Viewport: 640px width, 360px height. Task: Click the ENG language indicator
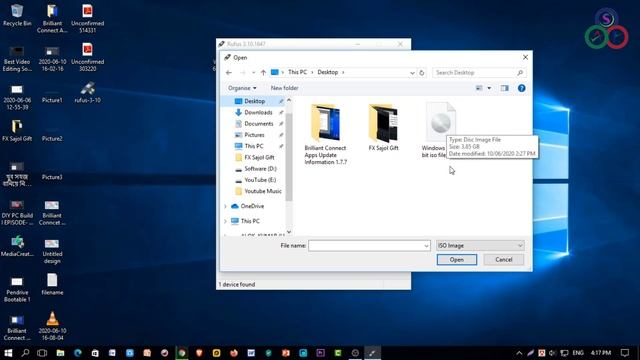tap(578, 353)
